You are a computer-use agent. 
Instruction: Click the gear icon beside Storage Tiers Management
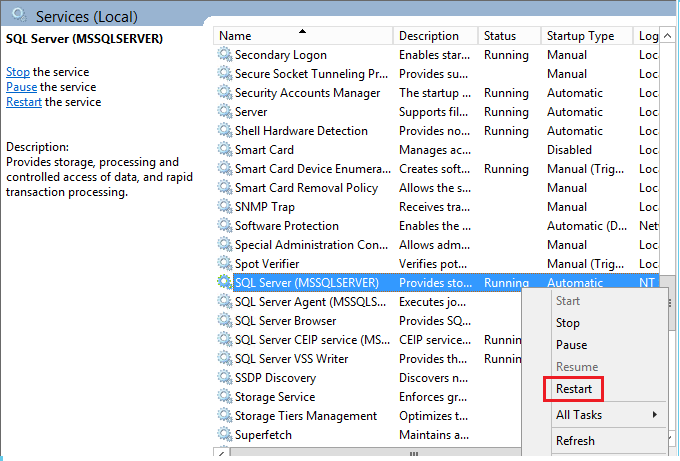[x=225, y=416]
